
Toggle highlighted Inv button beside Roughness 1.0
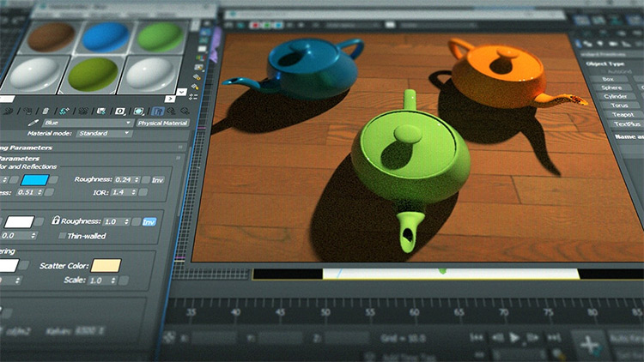[149, 221]
